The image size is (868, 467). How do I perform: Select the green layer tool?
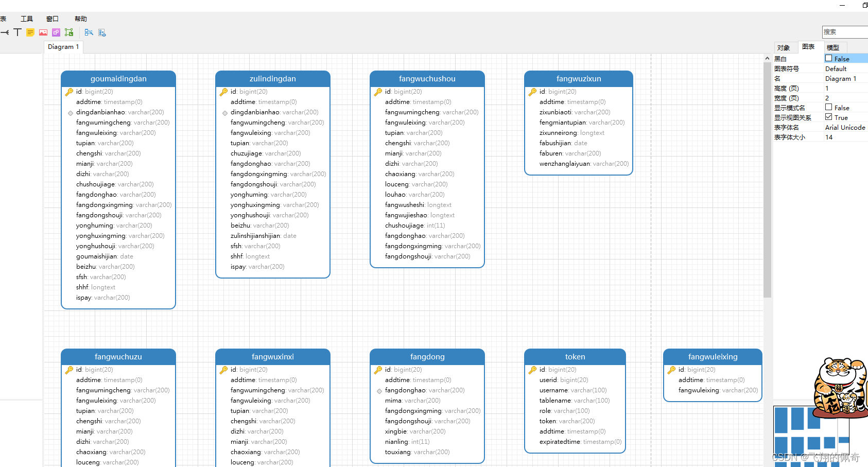pyautogui.click(x=69, y=32)
